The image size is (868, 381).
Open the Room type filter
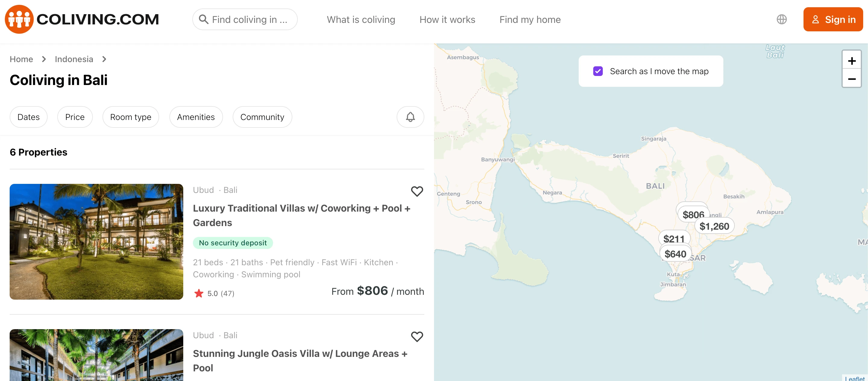[x=131, y=117]
